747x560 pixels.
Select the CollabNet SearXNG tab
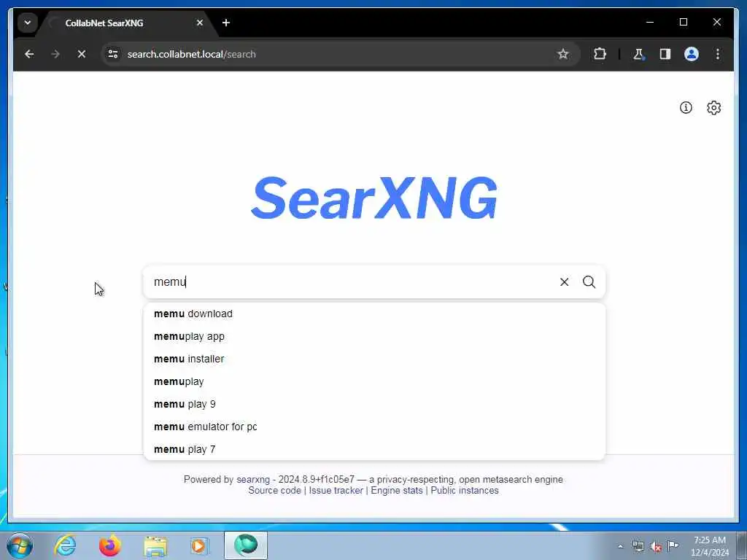pos(126,23)
